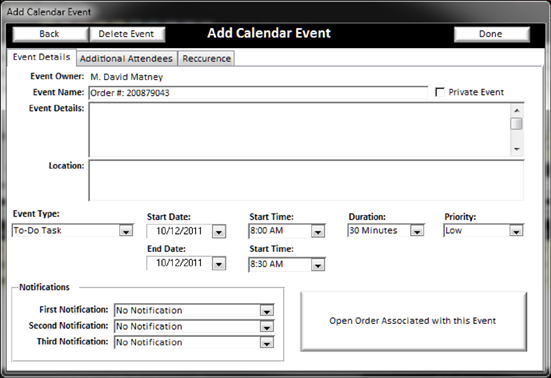
Task: Click the Event Name input field
Action: (258, 93)
